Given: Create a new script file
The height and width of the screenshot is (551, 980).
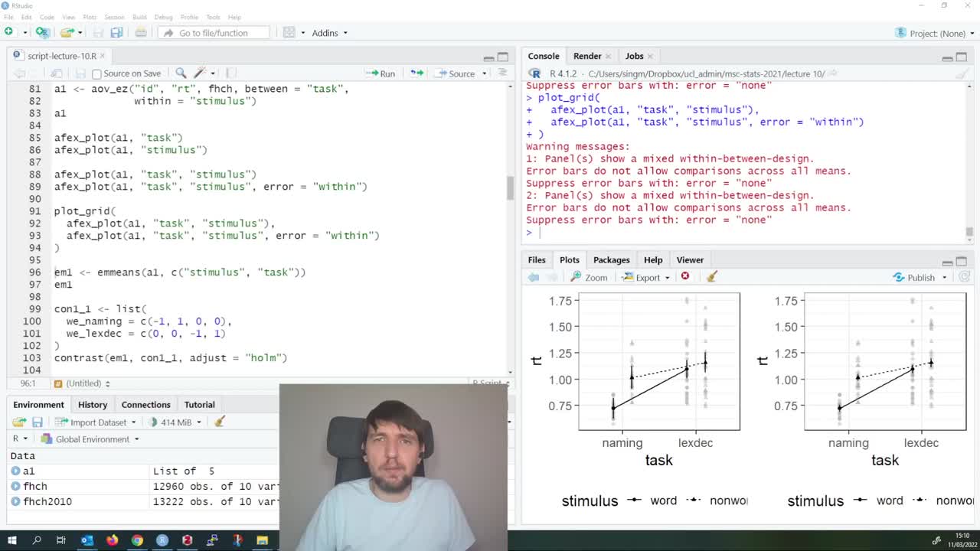Looking at the screenshot, I should coord(8,33).
